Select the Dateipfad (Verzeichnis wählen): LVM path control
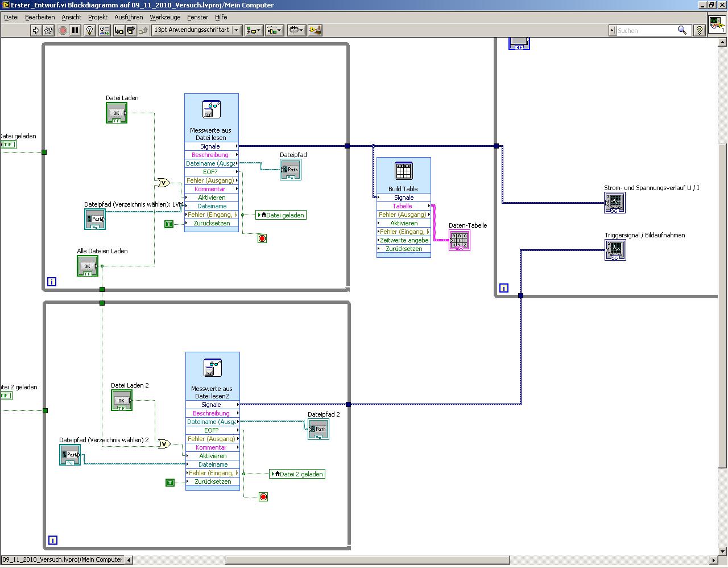This screenshot has height=568, width=728. point(95,219)
